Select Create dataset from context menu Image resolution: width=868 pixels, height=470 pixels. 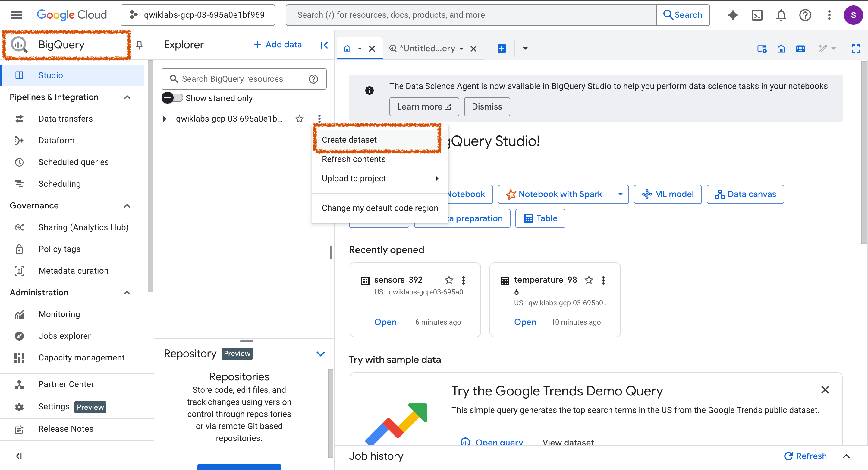coord(349,140)
